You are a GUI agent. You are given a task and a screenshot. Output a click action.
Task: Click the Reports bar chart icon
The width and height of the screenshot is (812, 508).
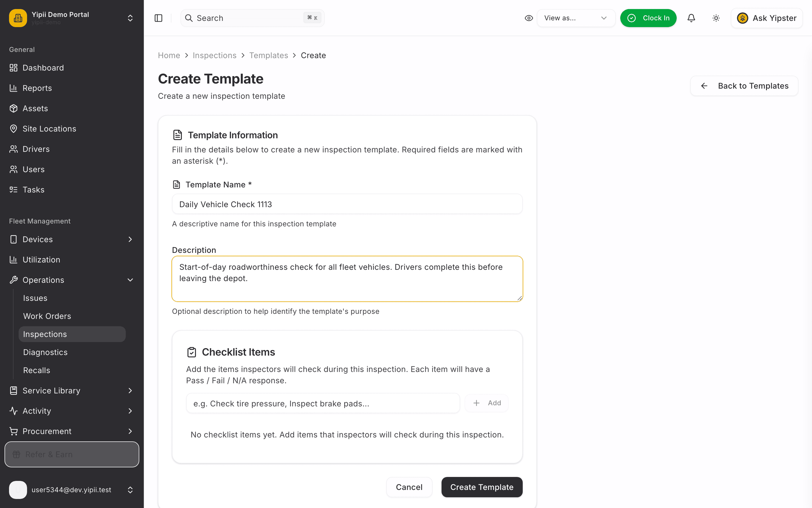pos(14,88)
